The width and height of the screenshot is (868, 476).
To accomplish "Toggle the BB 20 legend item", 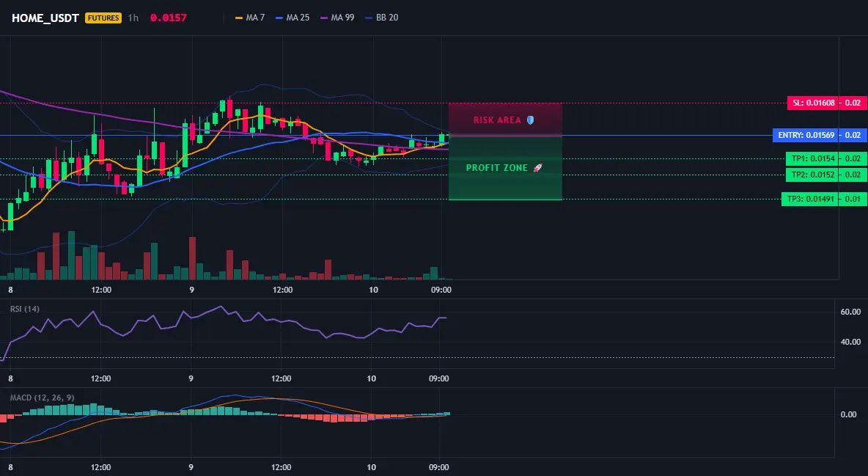I will (x=382, y=18).
